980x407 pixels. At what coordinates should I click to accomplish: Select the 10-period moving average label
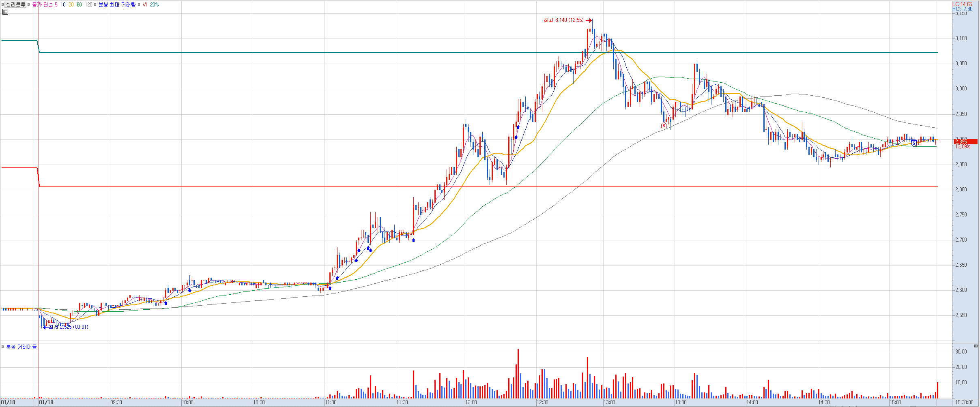click(63, 5)
